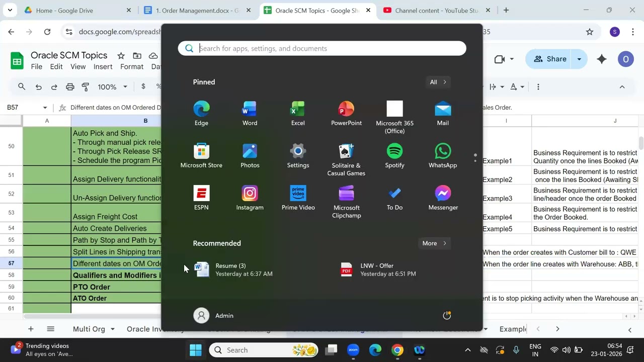
Task: Bookmark this page with the star icon
Action: pos(590,32)
